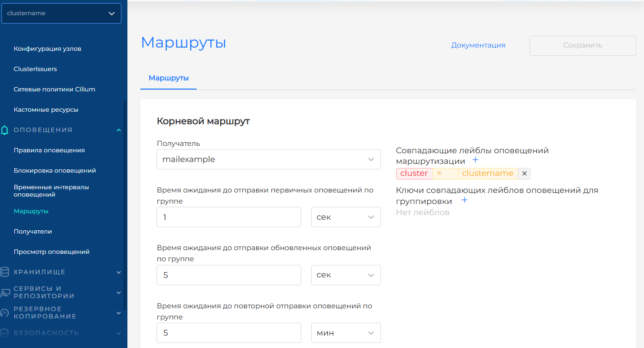Click the Сервисы и репозитории section icon
The width and height of the screenshot is (644, 348).
[x=5, y=293]
